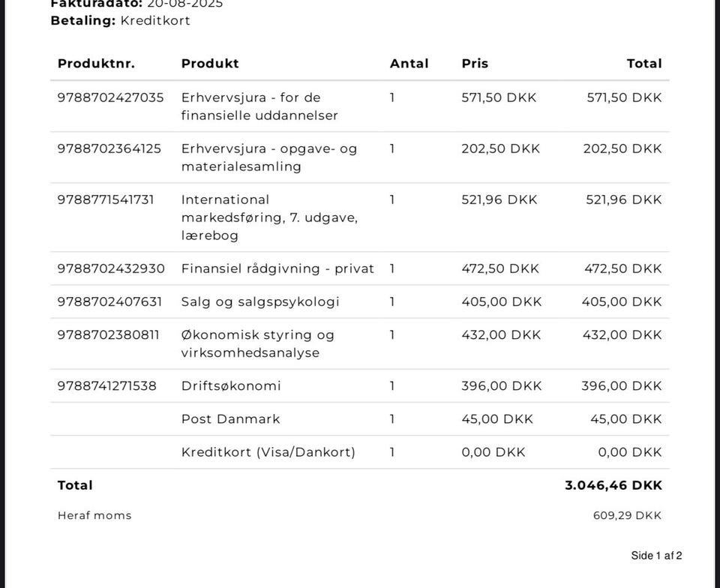720x588 pixels.
Task: Click the Kreditkort (Visa/Dankort) payment line
Action: point(268,451)
